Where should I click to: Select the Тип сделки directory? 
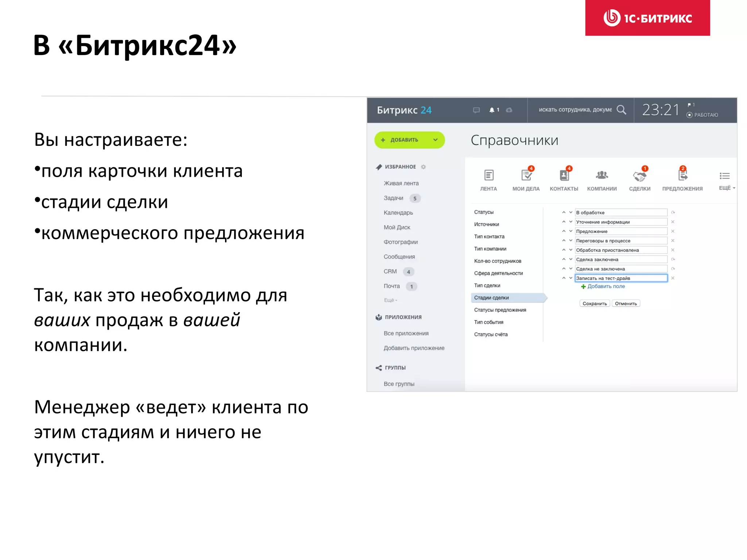pos(487,286)
